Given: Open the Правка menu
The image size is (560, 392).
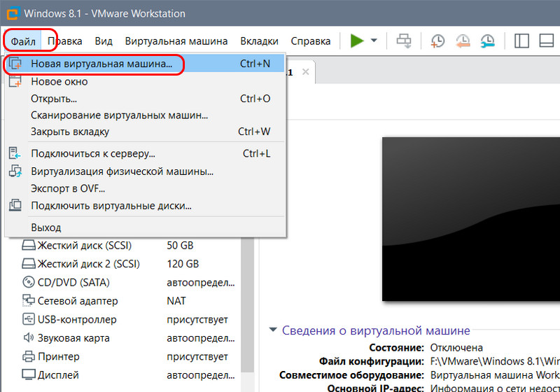Looking at the screenshot, I should (x=64, y=41).
